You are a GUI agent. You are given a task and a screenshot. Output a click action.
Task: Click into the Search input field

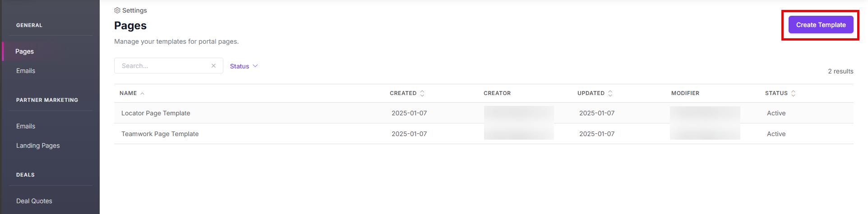[162, 66]
